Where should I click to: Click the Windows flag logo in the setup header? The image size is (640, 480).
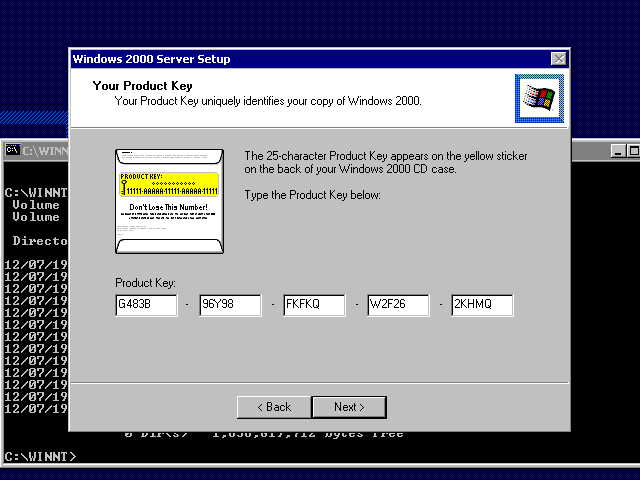click(539, 99)
